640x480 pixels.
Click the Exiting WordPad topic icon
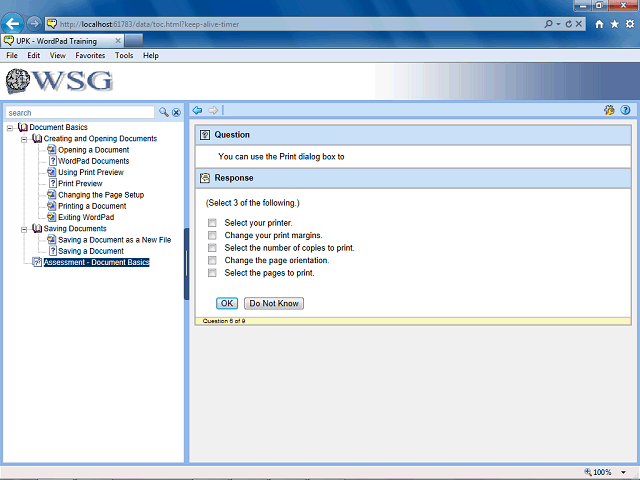click(51, 217)
